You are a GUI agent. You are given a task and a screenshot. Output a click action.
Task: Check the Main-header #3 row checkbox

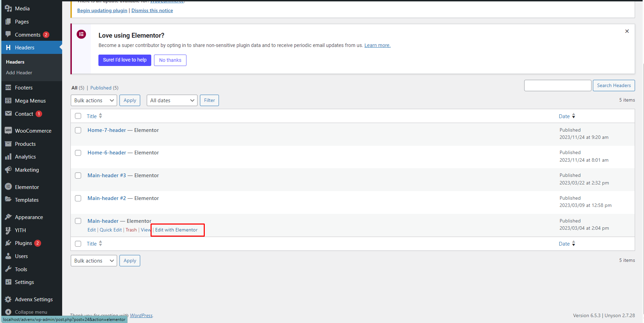(x=78, y=175)
